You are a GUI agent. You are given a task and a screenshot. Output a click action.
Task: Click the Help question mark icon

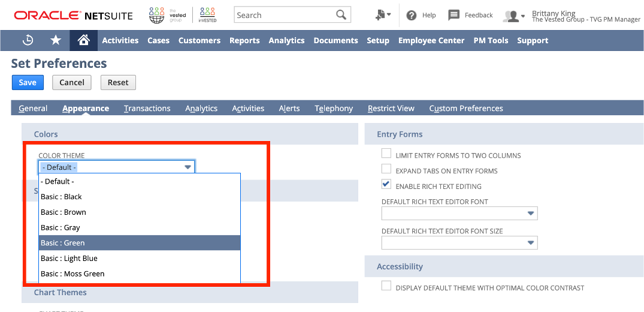412,16
